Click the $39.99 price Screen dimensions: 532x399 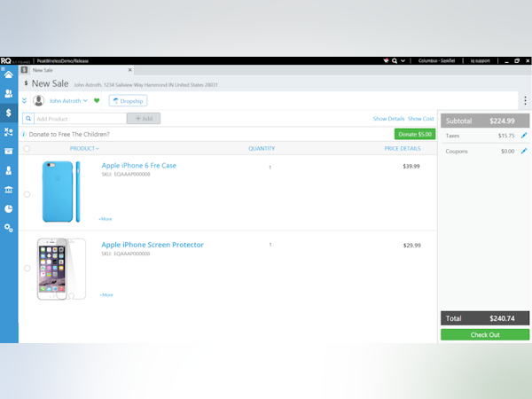[411, 167]
